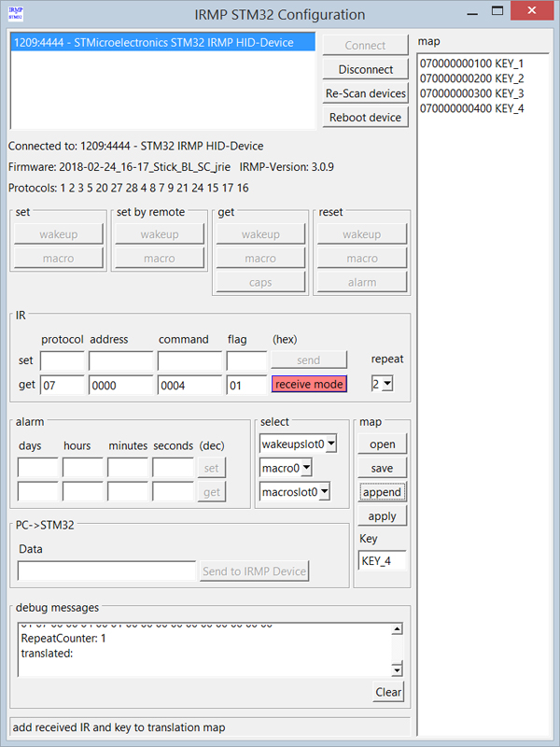The height and width of the screenshot is (747, 560).
Task: Focus the alarm get days field
Action: pos(37,492)
